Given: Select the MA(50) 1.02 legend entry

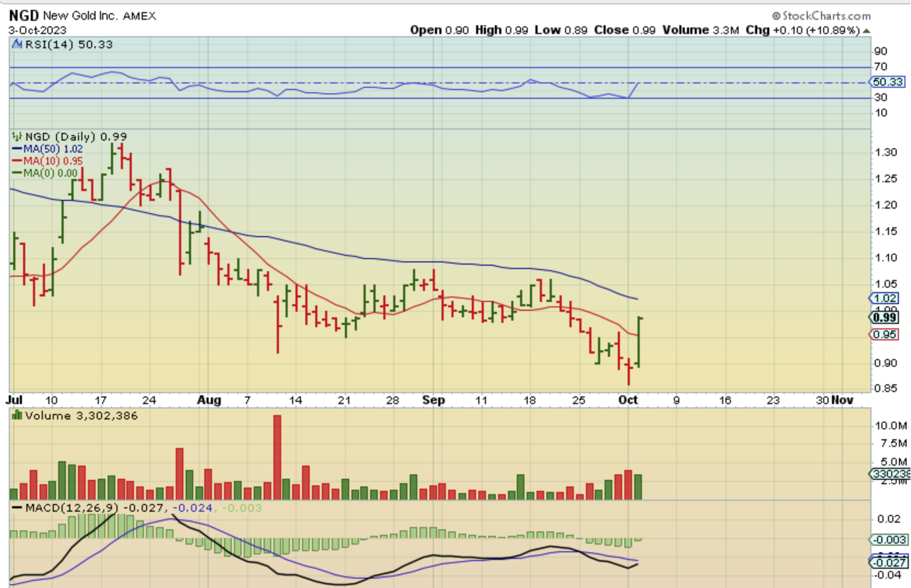Looking at the screenshot, I should pyautogui.click(x=47, y=149).
